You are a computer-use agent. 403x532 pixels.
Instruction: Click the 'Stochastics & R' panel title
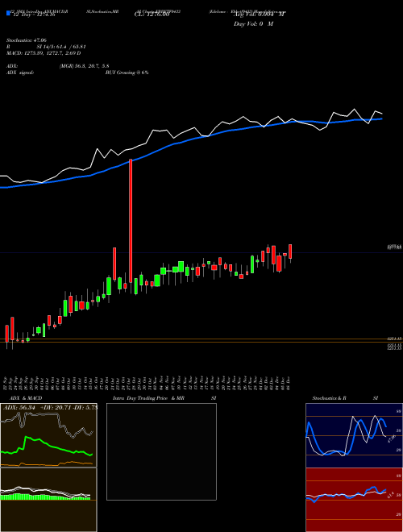pos(330,398)
